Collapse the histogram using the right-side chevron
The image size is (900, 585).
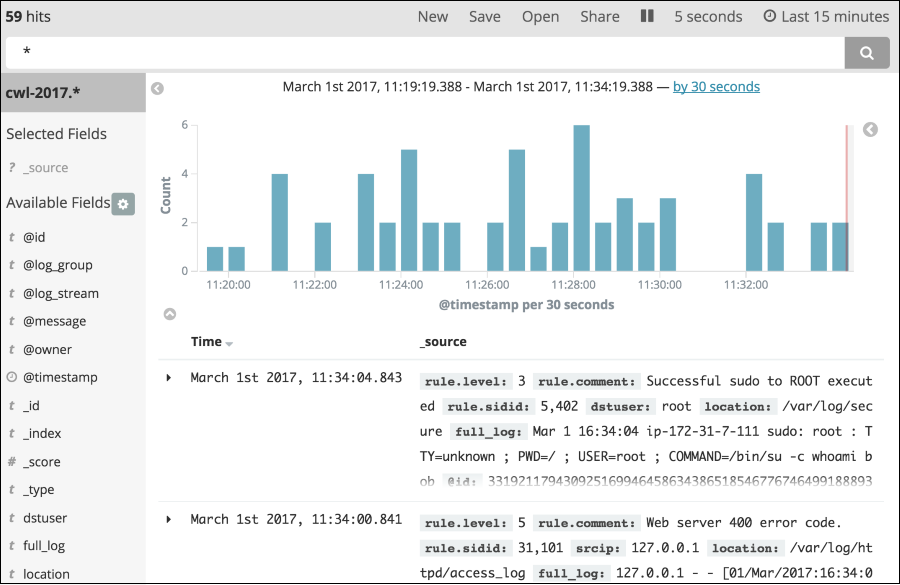(869, 130)
